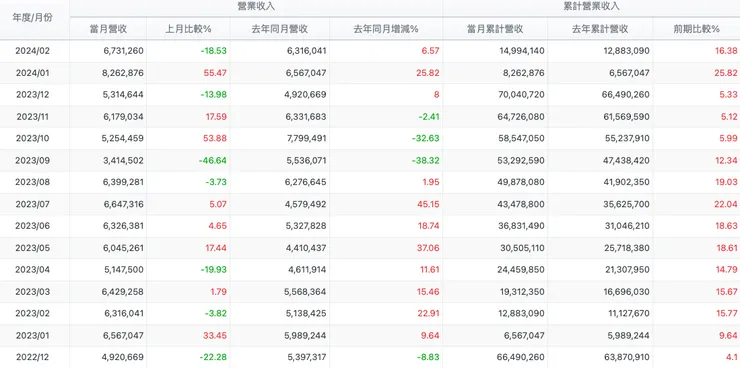Select the 2023/08 row label
This screenshot has width=740, height=368.
coord(33,182)
